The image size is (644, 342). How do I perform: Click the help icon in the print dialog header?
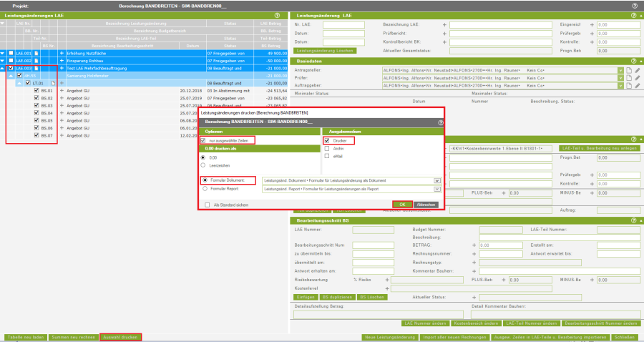tap(440, 122)
